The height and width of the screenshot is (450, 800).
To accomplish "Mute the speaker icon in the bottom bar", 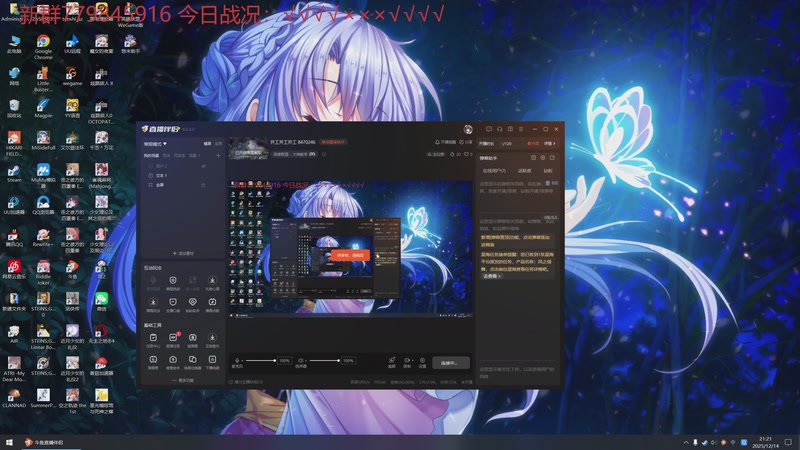I will tap(300, 361).
